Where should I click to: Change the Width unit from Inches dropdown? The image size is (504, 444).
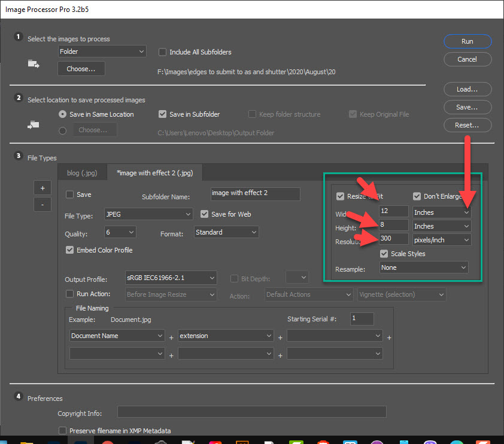[x=441, y=211]
